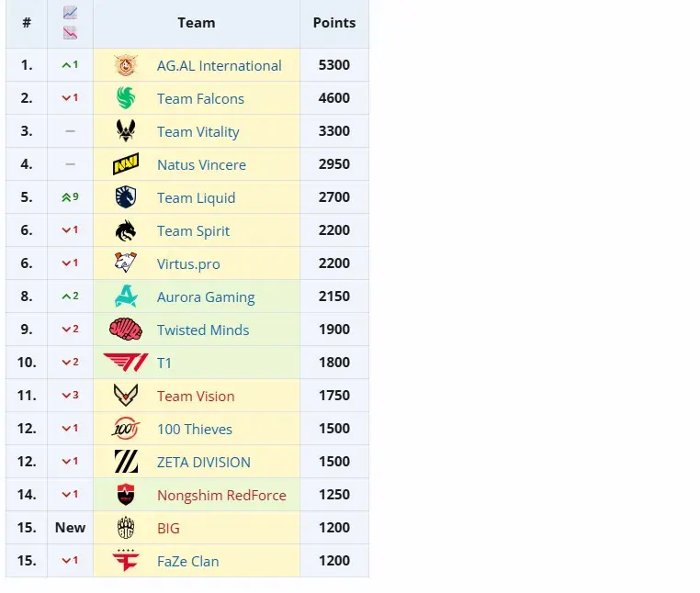The width and height of the screenshot is (700, 593).
Task: Click the Virtus.pro bear logo
Action: tap(126, 263)
